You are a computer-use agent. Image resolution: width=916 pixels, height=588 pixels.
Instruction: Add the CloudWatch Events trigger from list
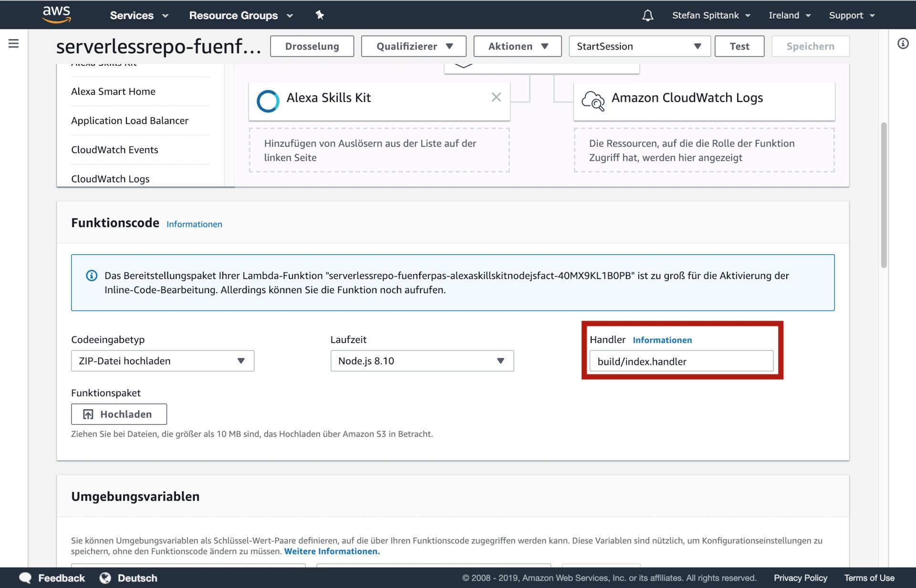click(x=114, y=150)
